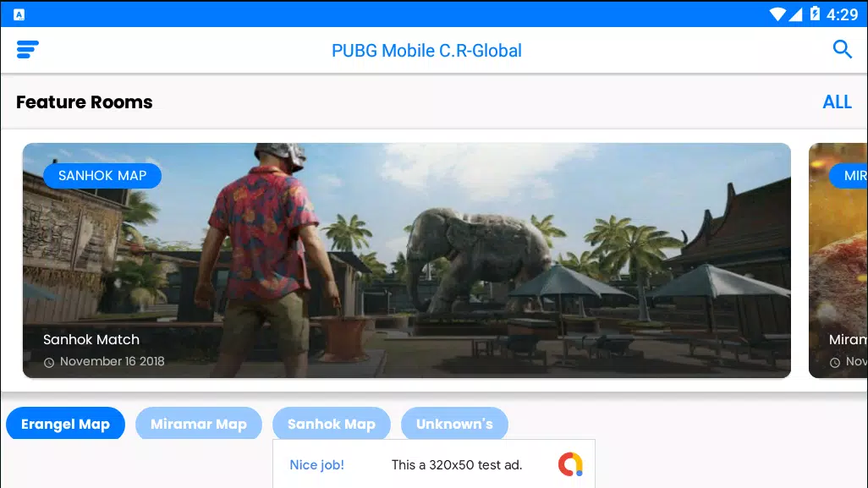
Task: Click the 4:29 clock time
Action: [842, 14]
